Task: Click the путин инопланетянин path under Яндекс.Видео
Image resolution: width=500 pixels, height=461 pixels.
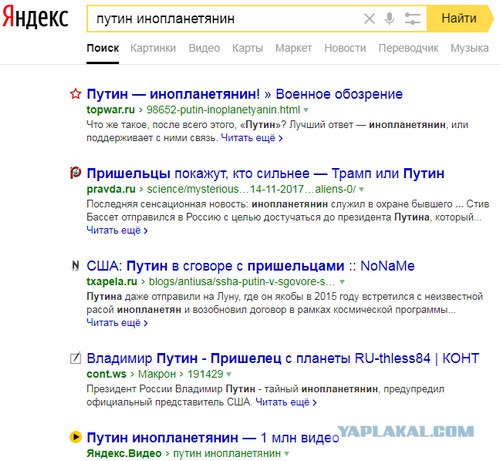Action: (227, 453)
